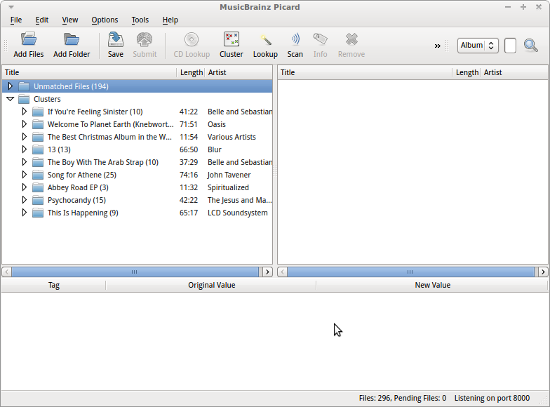Screen dimensions: 550x407
Task: Click folder icon of 13 (13) cluster
Action: 38,149
